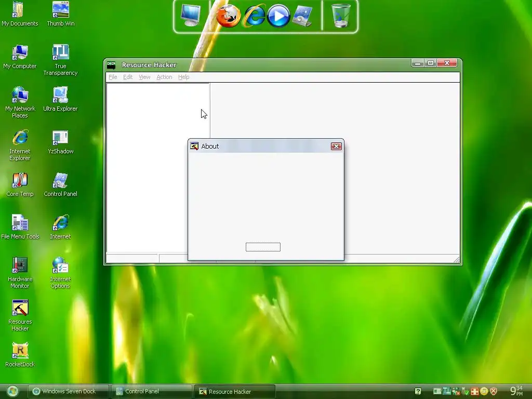Click the taskbar clock showing 9:34 PM
532x399 pixels.
coord(517,391)
